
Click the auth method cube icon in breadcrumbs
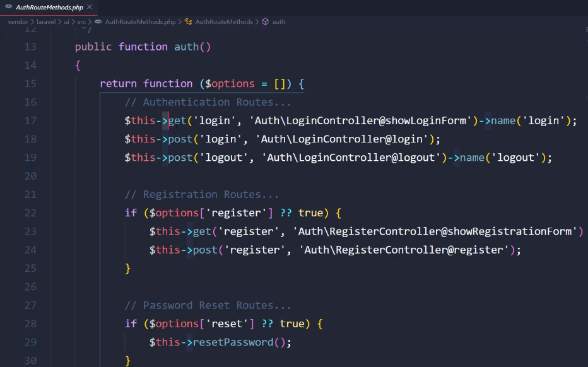click(x=266, y=21)
